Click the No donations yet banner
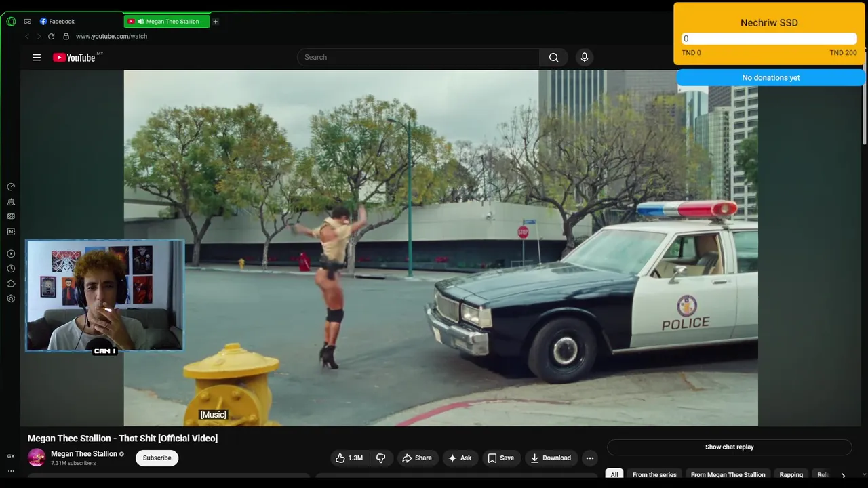The image size is (868, 488). 771,78
